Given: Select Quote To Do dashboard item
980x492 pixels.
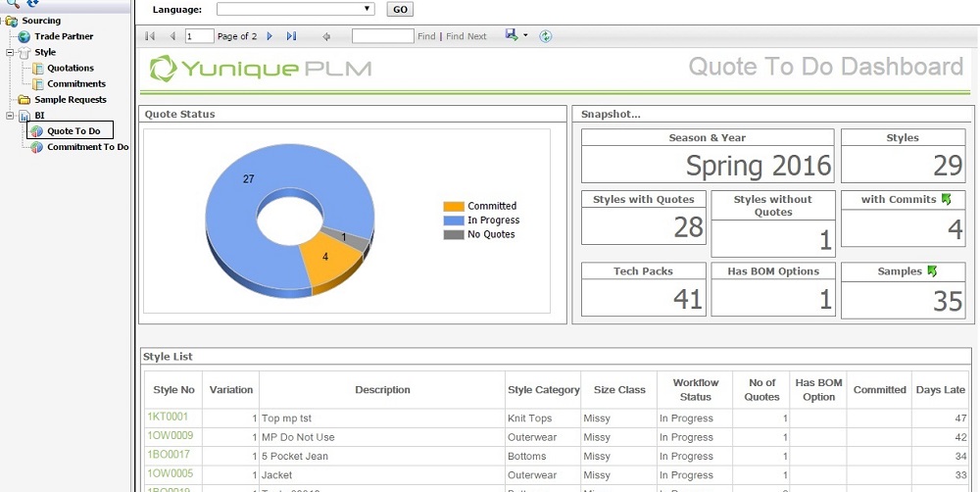Looking at the screenshot, I should 73,131.
